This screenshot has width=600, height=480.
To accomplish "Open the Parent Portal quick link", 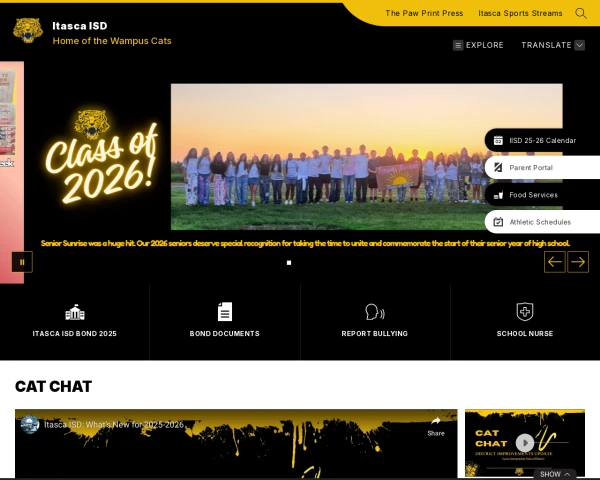I will pos(542,168).
